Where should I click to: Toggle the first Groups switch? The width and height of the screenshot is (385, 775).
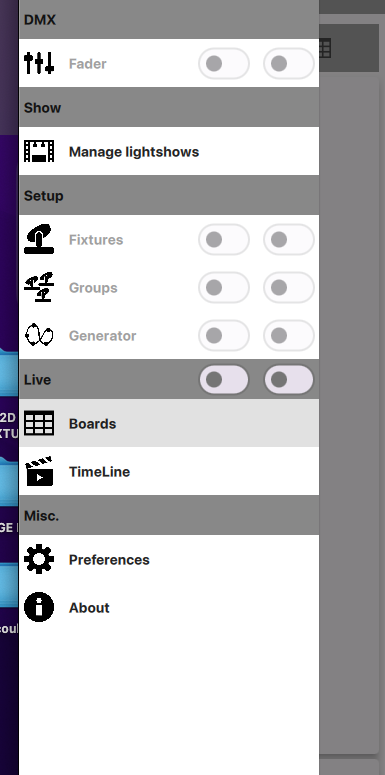(x=224, y=287)
